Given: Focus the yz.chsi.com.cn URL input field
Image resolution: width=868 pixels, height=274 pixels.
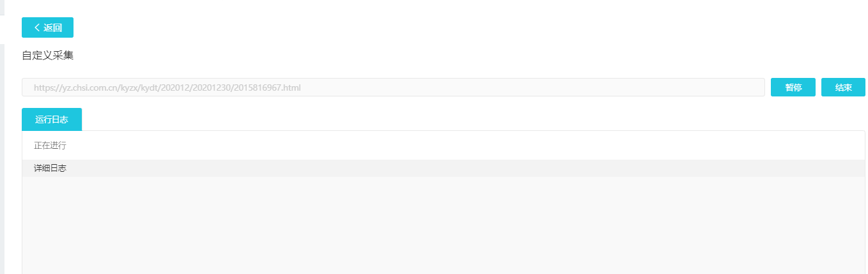Looking at the screenshot, I should pyautogui.click(x=392, y=88).
